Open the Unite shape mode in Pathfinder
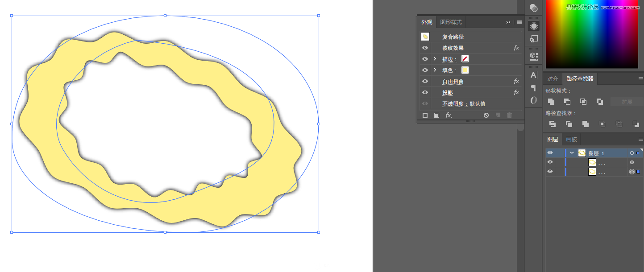644x272 pixels. click(551, 101)
